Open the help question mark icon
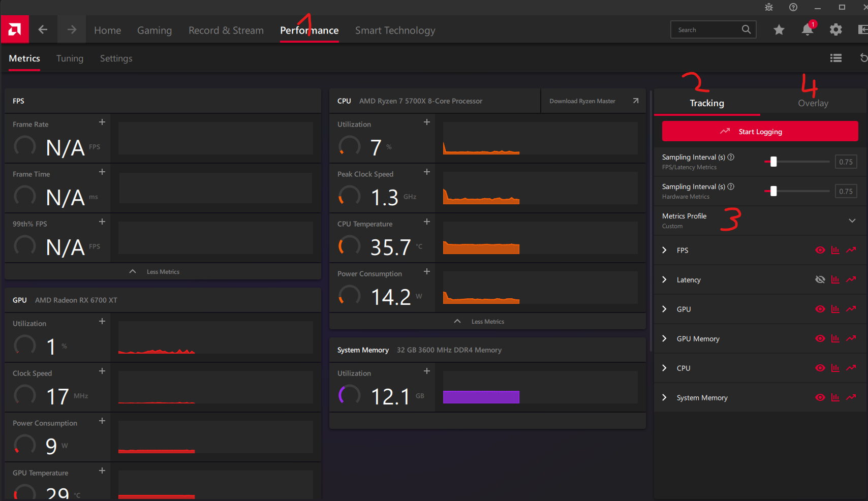The height and width of the screenshot is (501, 868). [x=793, y=7]
